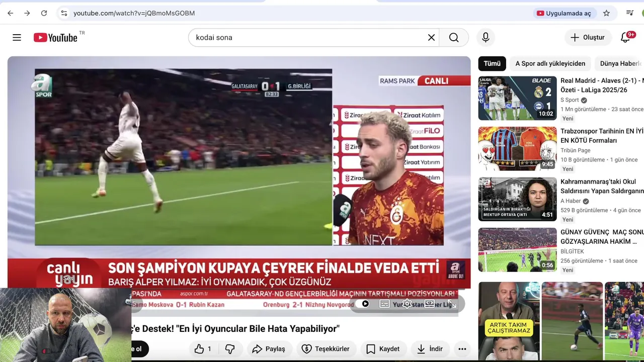Viewport: 644px width, 362px height.
Task: Open more actions three-dot menu
Action: tap(462, 349)
